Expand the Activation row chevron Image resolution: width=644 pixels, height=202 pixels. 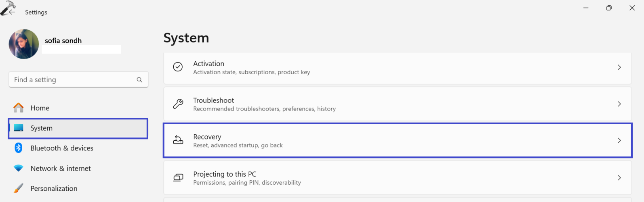619,67
